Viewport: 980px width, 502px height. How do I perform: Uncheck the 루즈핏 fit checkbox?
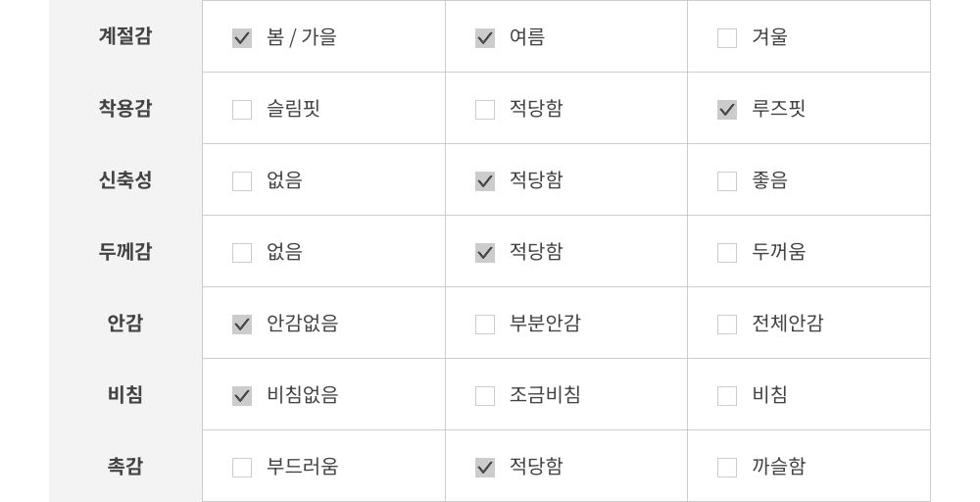(727, 110)
